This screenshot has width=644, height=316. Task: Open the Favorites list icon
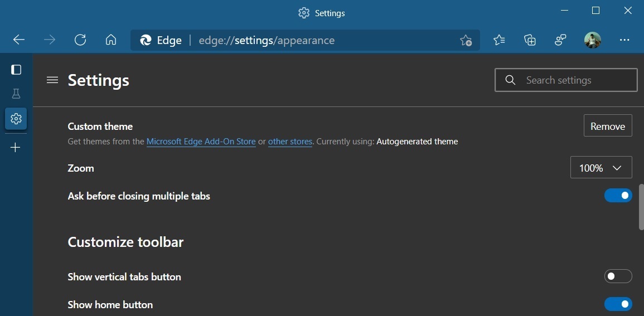(x=499, y=40)
